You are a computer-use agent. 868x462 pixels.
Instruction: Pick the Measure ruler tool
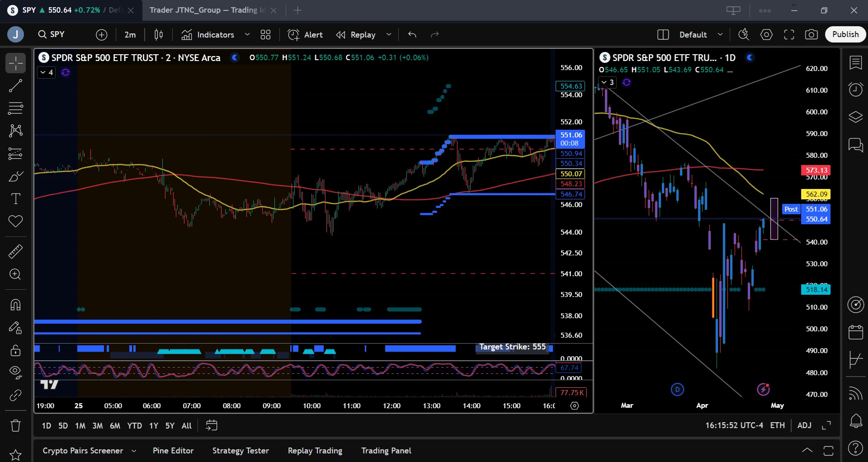pyautogui.click(x=15, y=252)
